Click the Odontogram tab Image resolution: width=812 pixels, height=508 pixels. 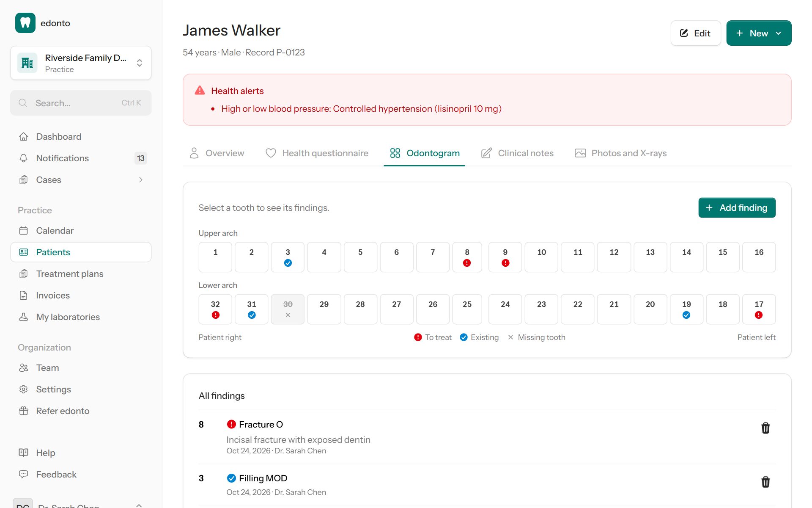coord(424,153)
